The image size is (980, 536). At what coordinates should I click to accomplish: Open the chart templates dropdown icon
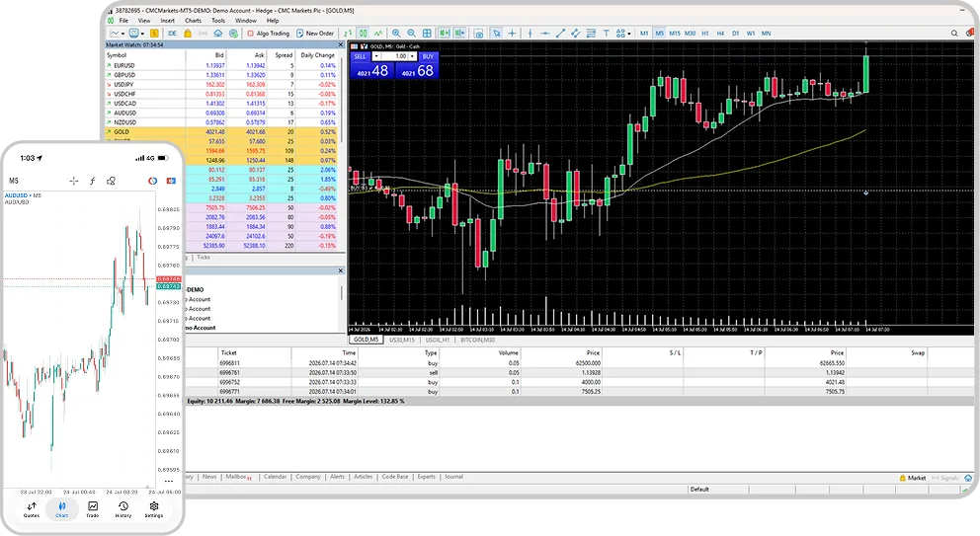(136, 34)
